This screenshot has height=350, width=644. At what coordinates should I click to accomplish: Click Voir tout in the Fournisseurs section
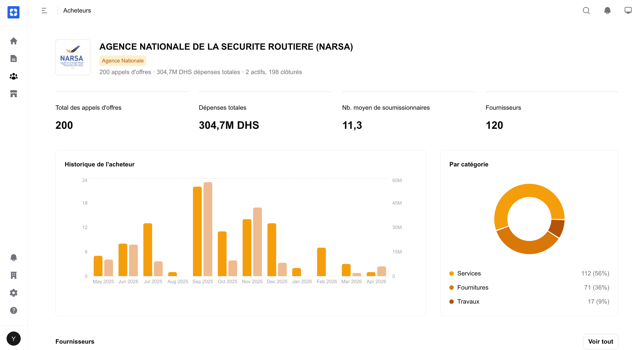(x=600, y=341)
